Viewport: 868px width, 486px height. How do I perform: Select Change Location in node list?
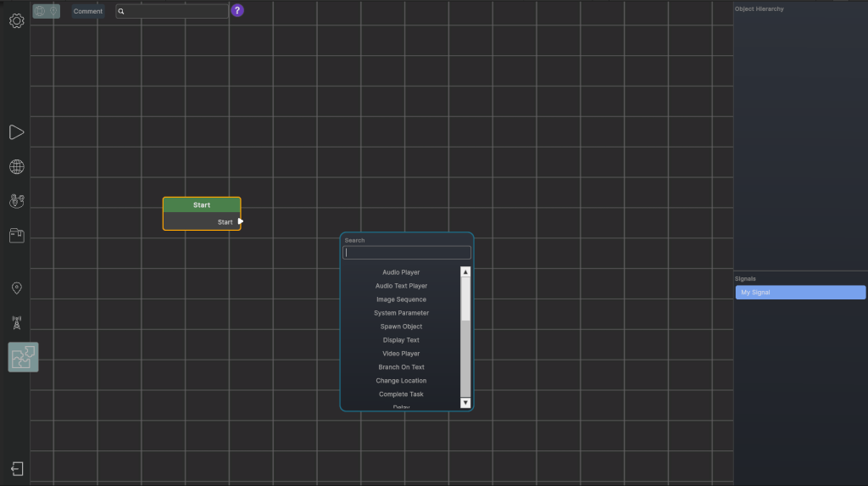[x=401, y=381]
